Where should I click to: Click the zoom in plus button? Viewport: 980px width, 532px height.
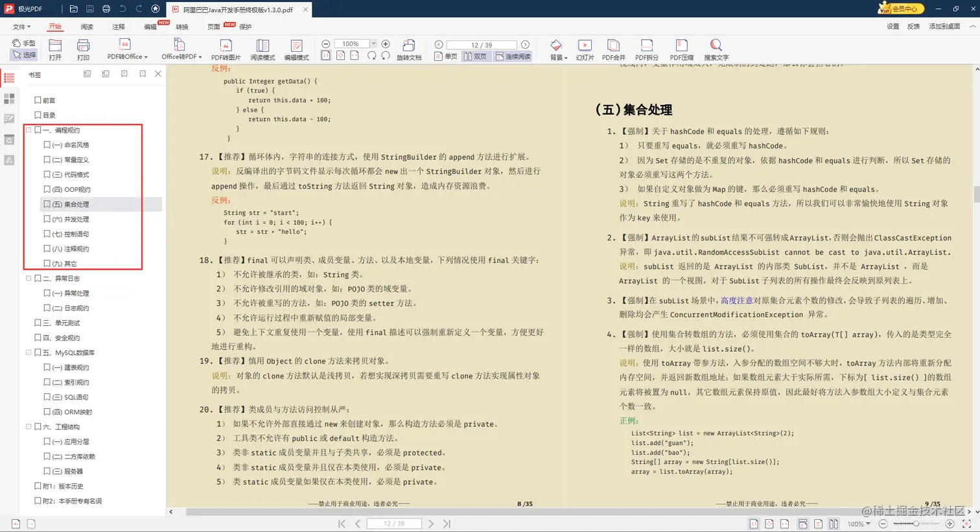click(x=386, y=44)
